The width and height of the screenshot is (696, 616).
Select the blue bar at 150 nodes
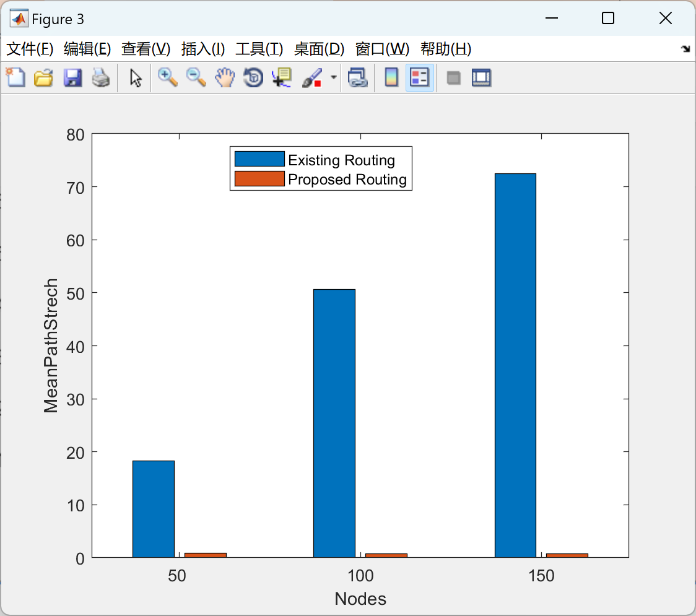tap(515, 365)
